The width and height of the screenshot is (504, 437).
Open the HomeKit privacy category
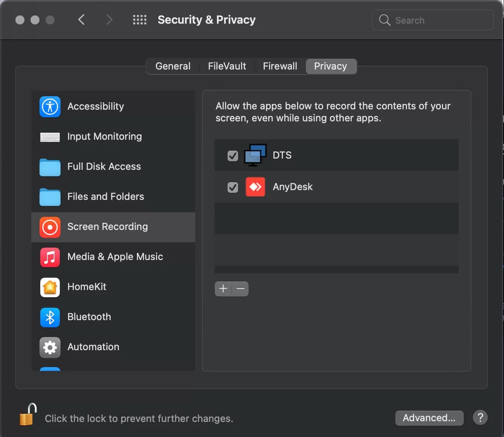[x=87, y=287]
